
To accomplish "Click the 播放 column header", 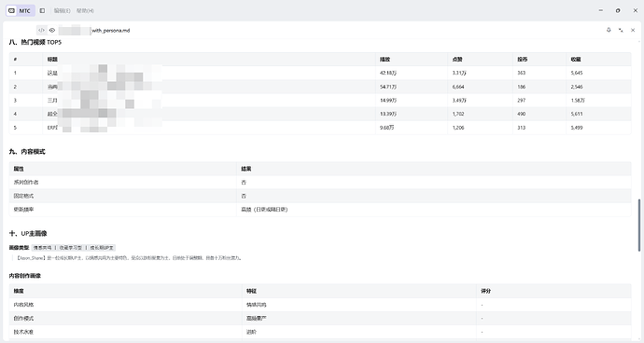I will coord(385,60).
